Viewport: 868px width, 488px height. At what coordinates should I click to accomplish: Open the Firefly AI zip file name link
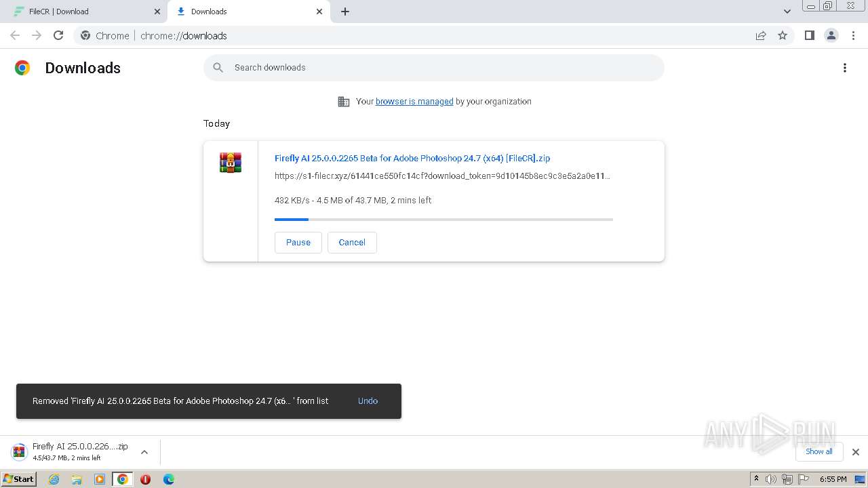point(412,159)
